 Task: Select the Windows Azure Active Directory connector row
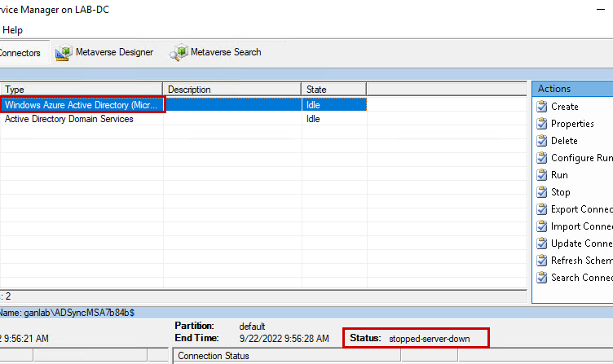point(82,105)
